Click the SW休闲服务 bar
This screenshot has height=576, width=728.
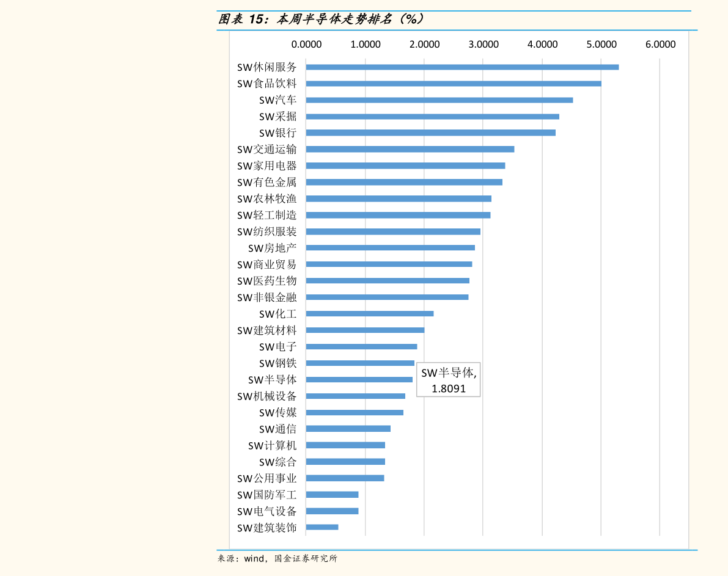click(x=462, y=67)
